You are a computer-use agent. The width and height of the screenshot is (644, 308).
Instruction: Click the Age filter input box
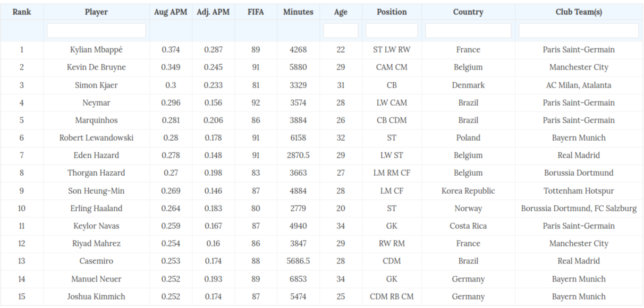point(341,31)
